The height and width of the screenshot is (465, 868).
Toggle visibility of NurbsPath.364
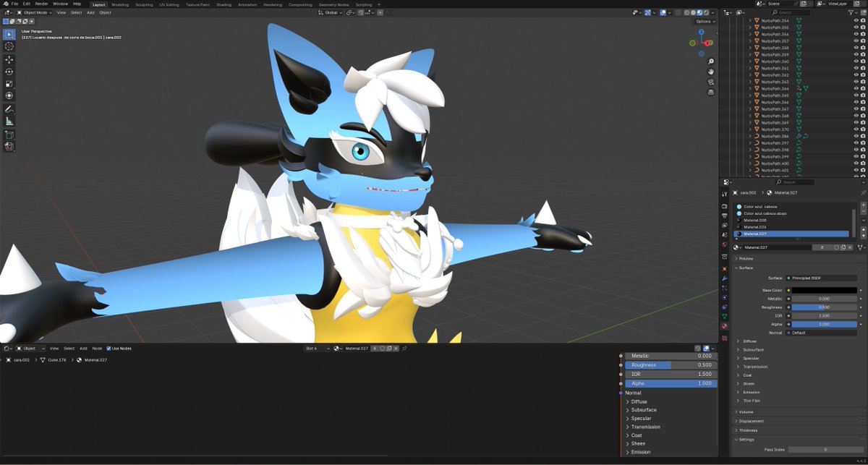856,87
